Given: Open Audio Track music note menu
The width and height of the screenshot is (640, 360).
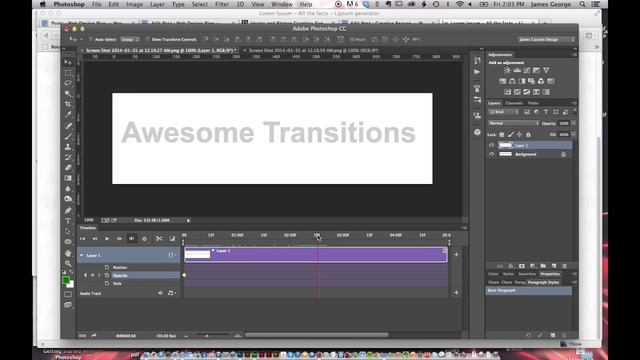Looking at the screenshot, I should point(171,293).
